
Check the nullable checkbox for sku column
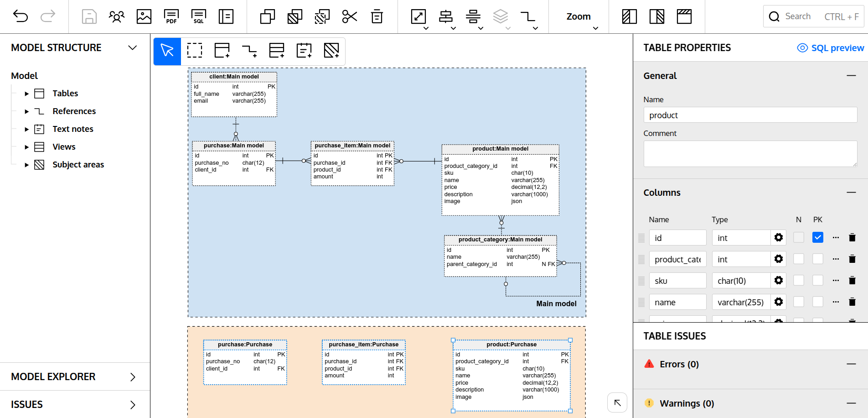(x=799, y=280)
